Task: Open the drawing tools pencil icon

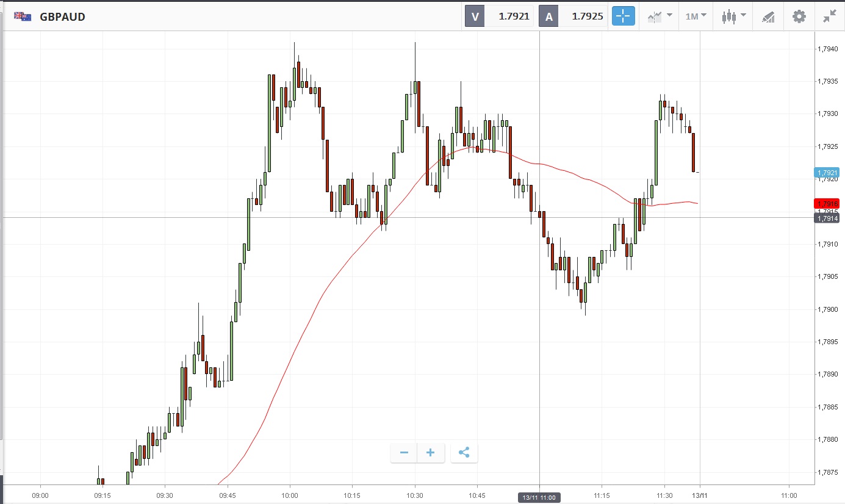Action: coord(768,16)
